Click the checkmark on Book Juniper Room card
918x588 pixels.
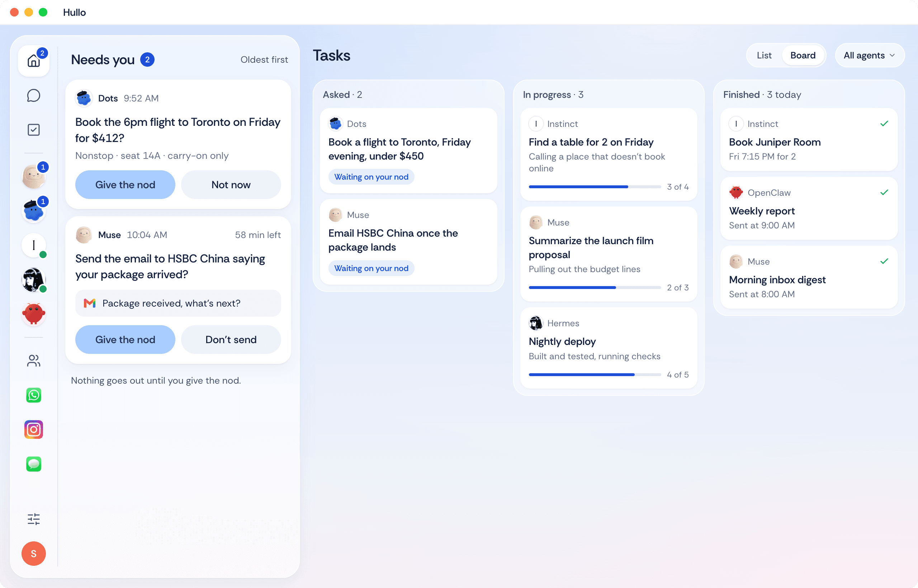884,123
